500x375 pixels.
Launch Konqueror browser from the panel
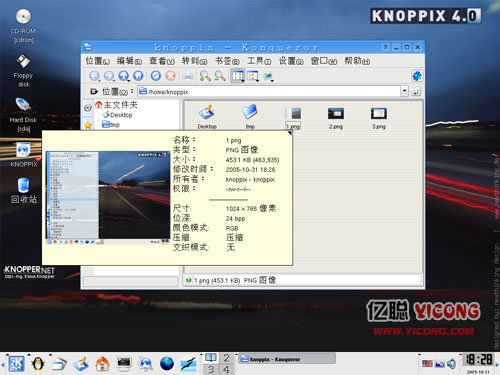pyautogui.click(x=146, y=364)
